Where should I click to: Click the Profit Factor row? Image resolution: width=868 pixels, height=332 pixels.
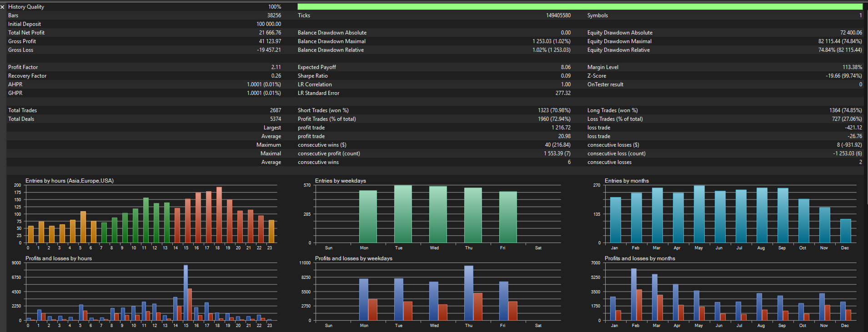(145, 67)
